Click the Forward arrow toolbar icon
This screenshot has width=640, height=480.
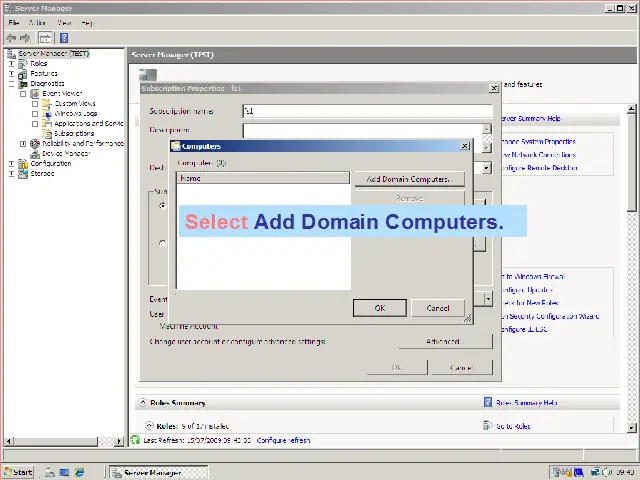coord(25,38)
